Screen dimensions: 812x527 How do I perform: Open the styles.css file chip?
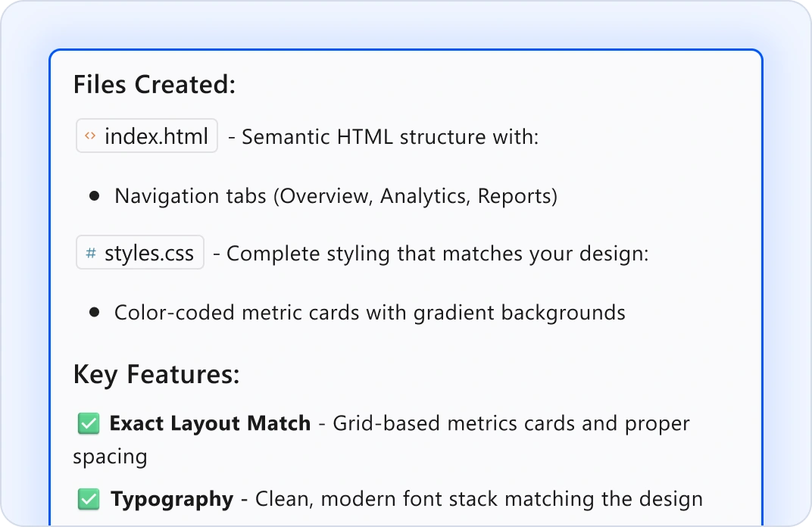pos(140,253)
